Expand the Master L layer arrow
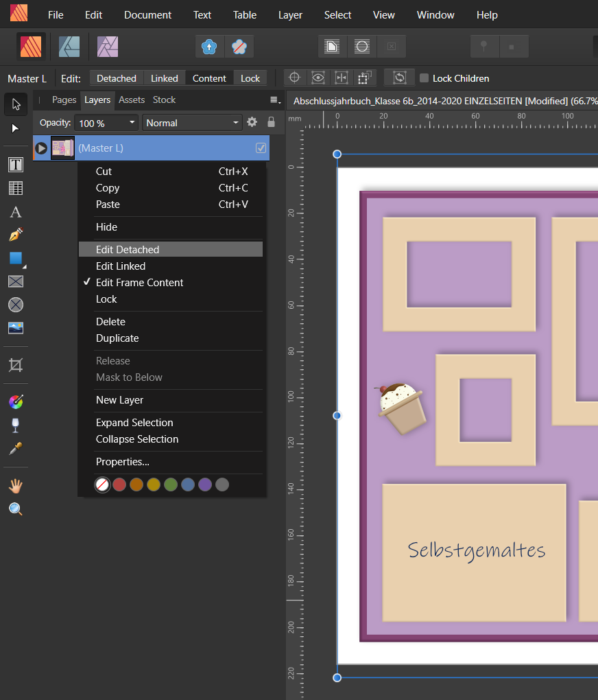598x700 pixels. tap(41, 148)
